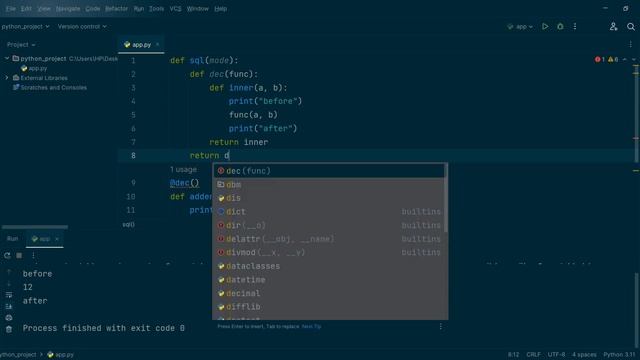Open more run actions kebab menu
The height and width of the screenshot is (360, 640).
click(x=575, y=27)
